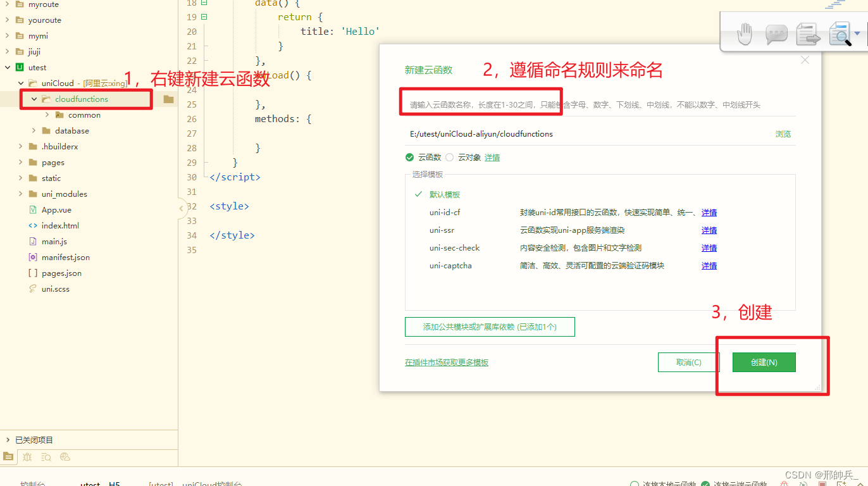Click the cloud function name input field

[600, 104]
